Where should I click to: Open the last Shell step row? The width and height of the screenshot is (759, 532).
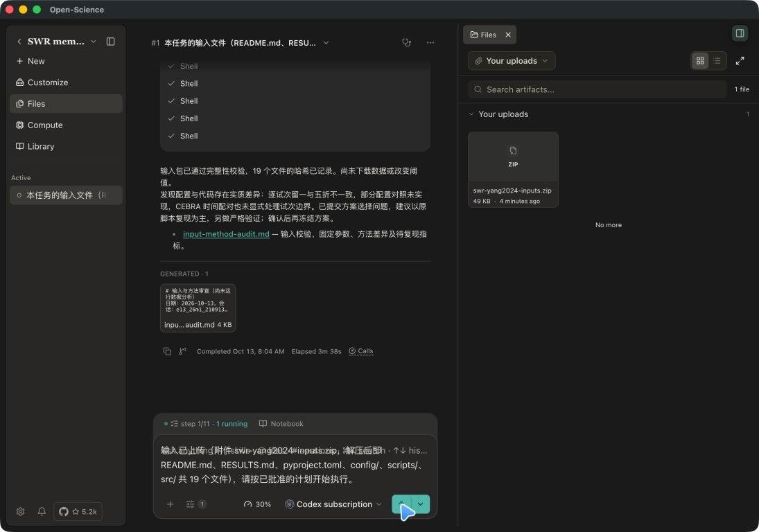coord(295,136)
